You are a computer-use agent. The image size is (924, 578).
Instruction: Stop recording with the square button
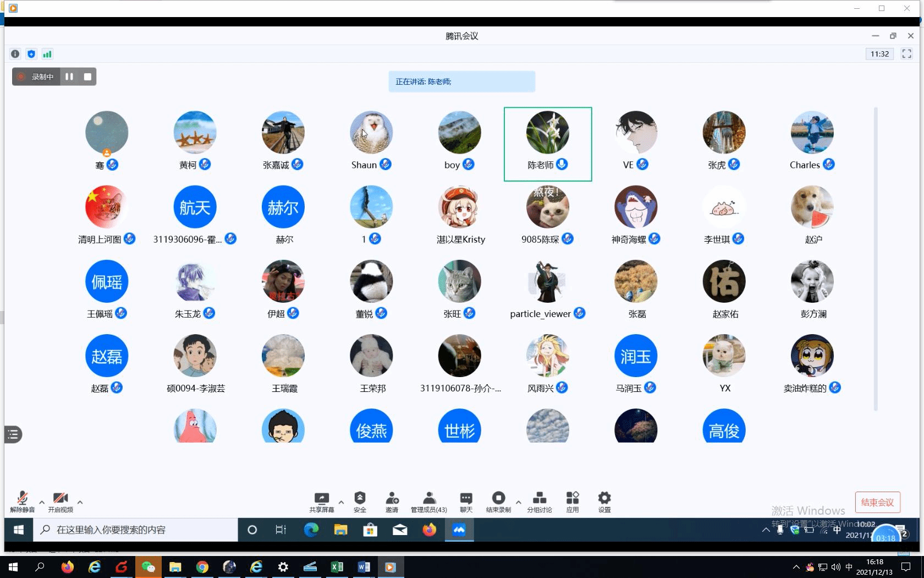click(87, 77)
